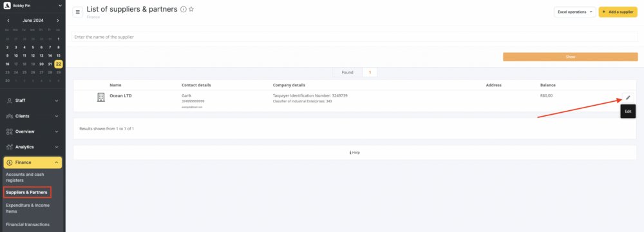Open Suppliers & Partners menu item
The height and width of the screenshot is (232, 644).
click(27, 192)
